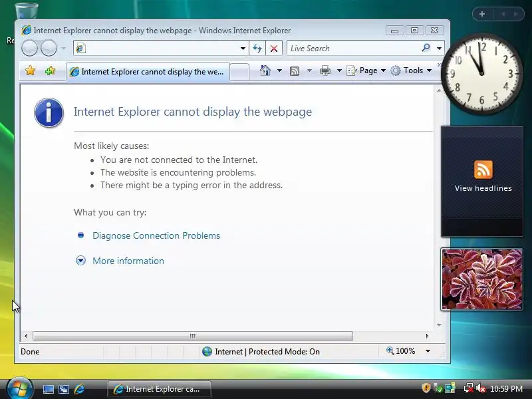Image resolution: width=532 pixels, height=399 pixels.
Task: Click the 10:59 PM taskbar clock
Action: (x=506, y=389)
